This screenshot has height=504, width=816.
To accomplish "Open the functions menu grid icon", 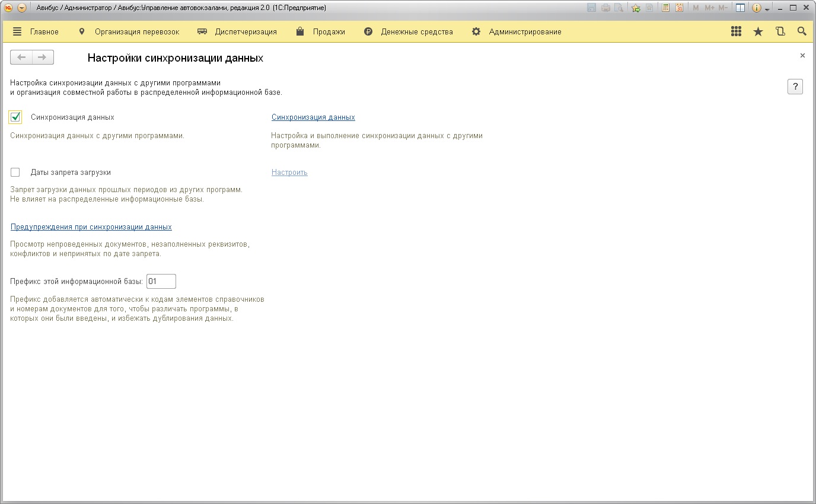I will point(736,32).
